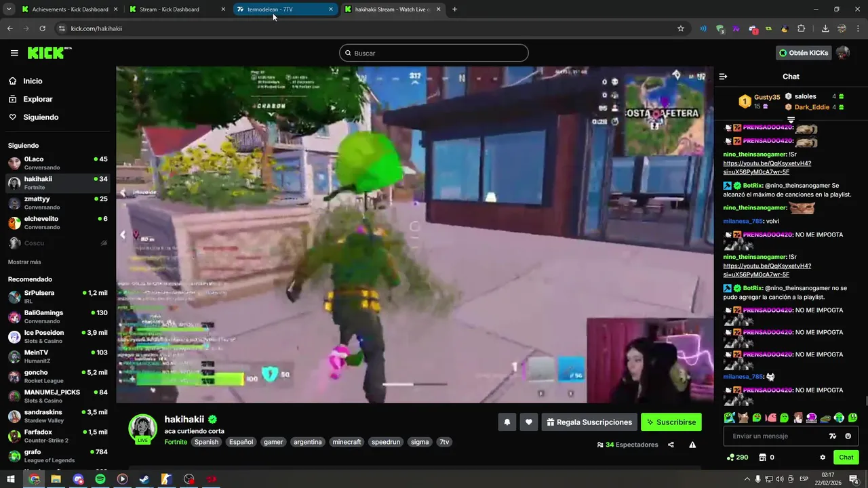Viewport: 868px width, 488px height.
Task: Open the shop icon beside 0
Action: pos(762,457)
